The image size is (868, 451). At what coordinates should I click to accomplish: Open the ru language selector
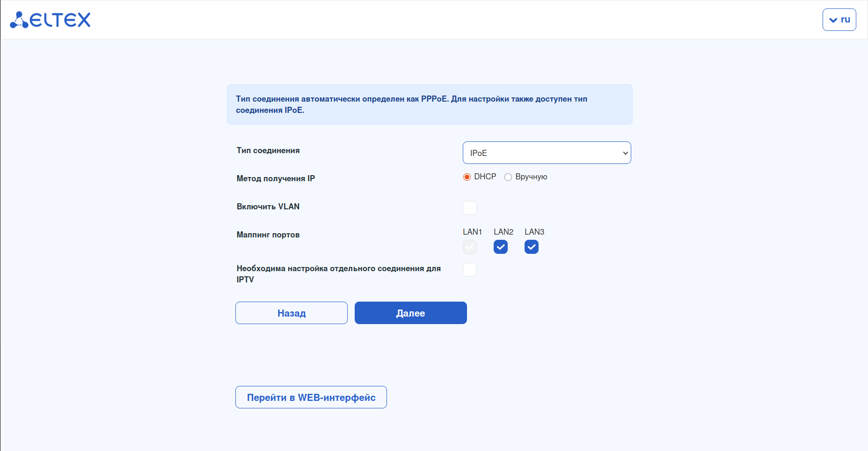839,20
